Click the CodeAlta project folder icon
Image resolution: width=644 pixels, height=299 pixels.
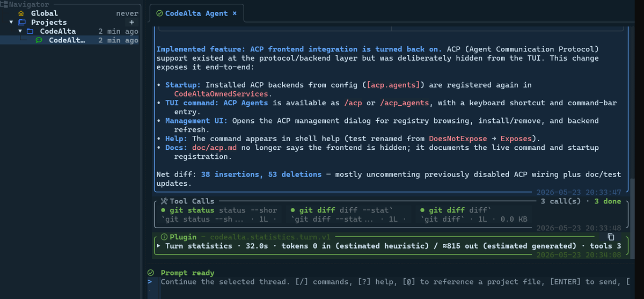[x=30, y=31]
